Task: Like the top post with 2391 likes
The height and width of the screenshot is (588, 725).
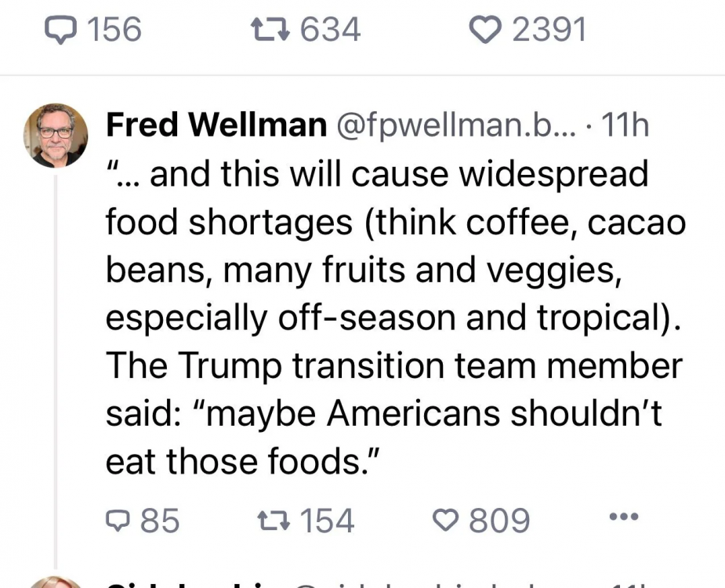Action: (x=484, y=31)
